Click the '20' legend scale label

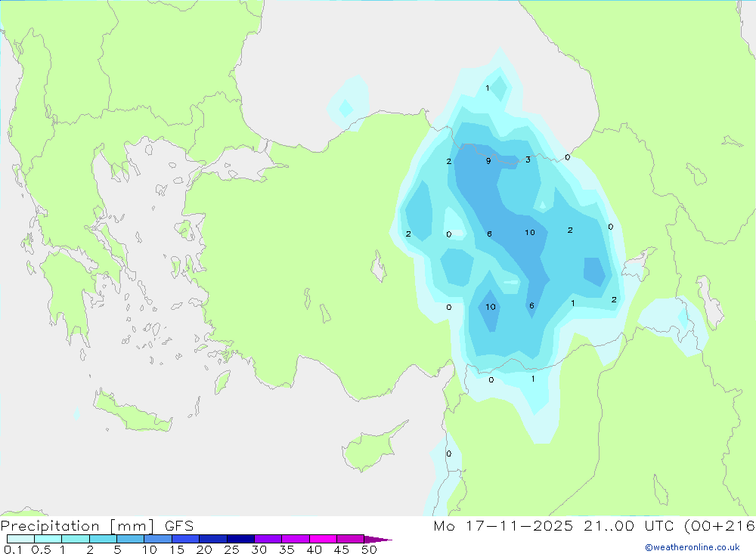click(x=204, y=549)
